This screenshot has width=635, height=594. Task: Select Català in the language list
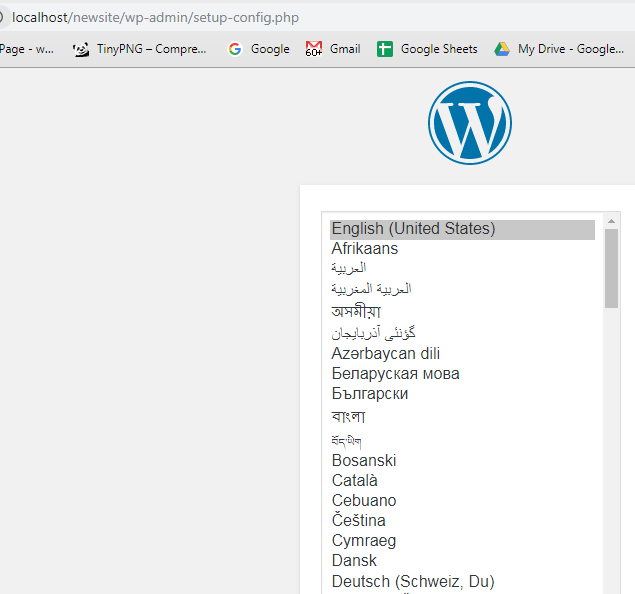click(462, 481)
